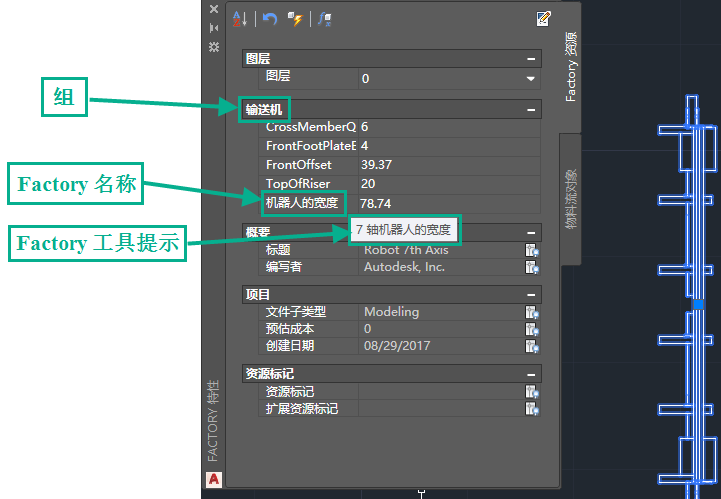Switch to the Factory 资源 tab
Screen dimensions: 721x499
coord(571,67)
